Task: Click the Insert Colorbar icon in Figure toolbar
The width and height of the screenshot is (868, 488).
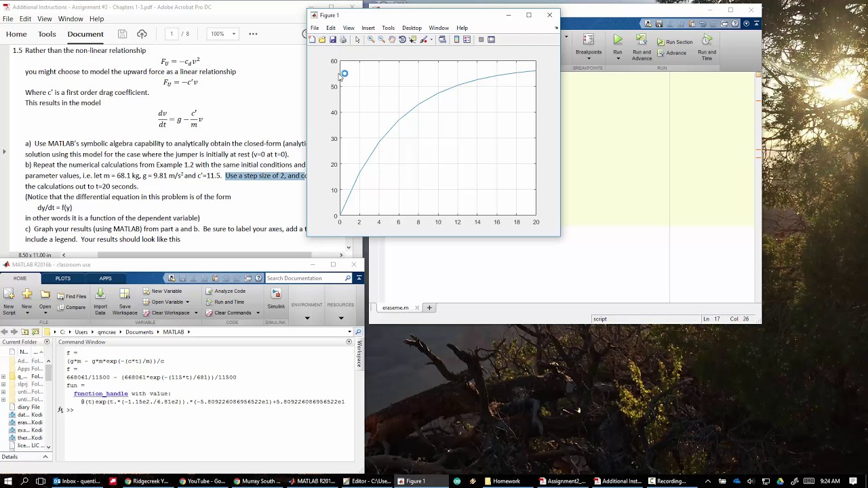Action: click(456, 39)
